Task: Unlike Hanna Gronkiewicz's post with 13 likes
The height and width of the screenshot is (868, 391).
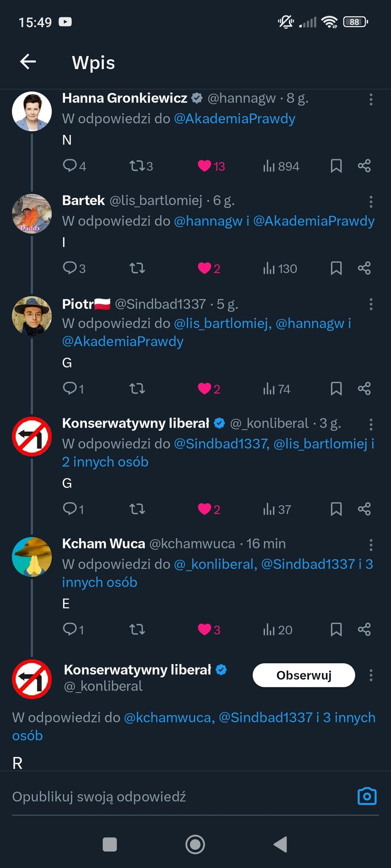Action: pos(205,166)
